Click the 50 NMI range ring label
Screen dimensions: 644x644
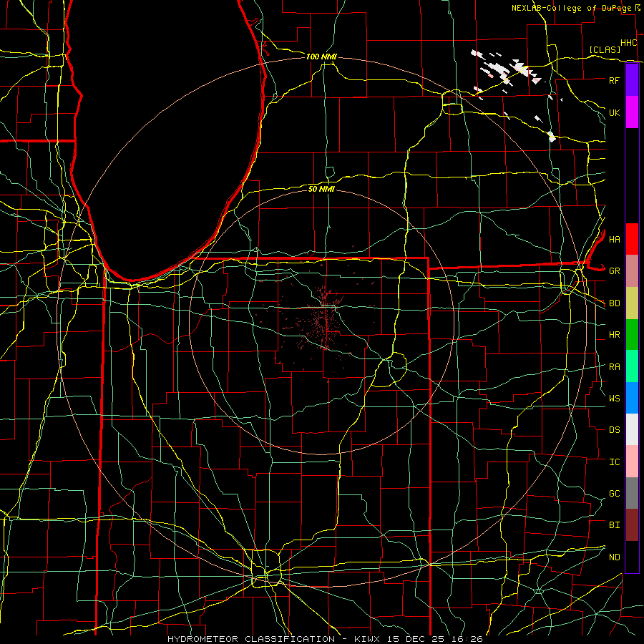[321, 189]
